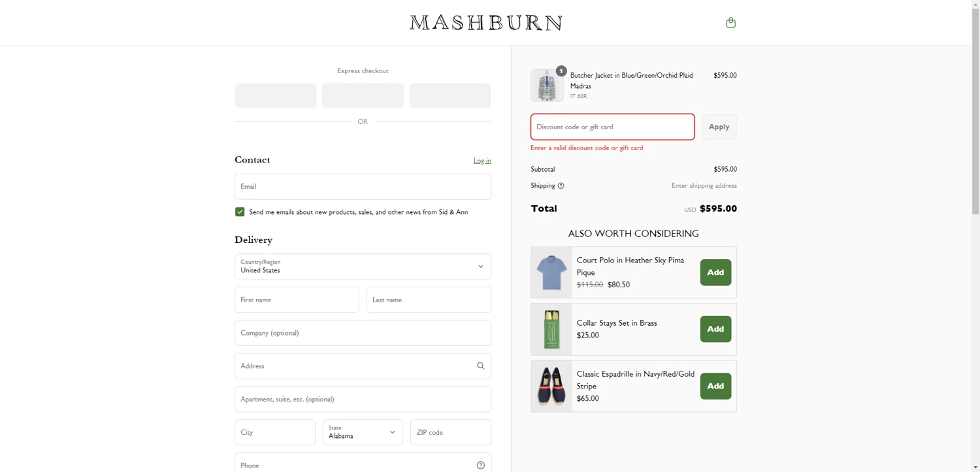This screenshot has width=980, height=472.
Task: Open the State dropdown showing Alabama
Action: point(363,432)
